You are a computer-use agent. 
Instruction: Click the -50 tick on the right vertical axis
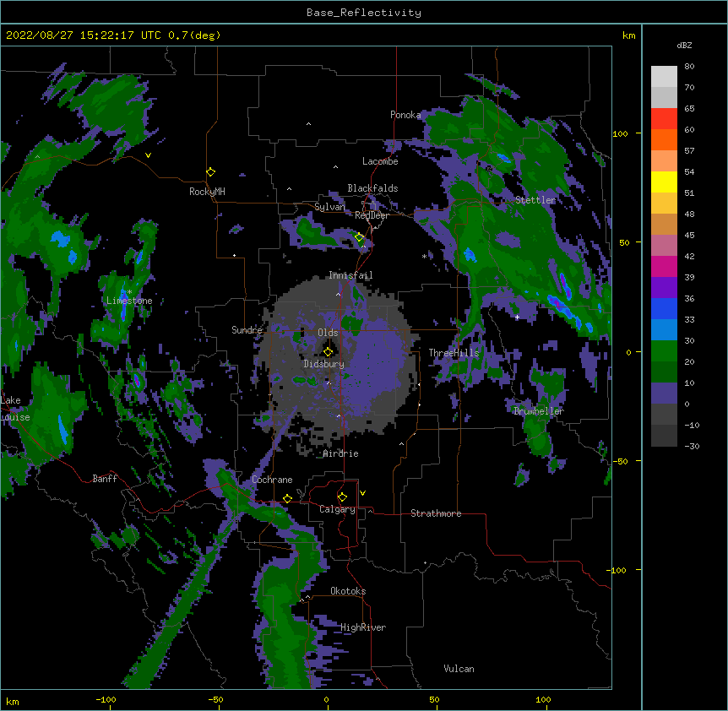(620, 461)
